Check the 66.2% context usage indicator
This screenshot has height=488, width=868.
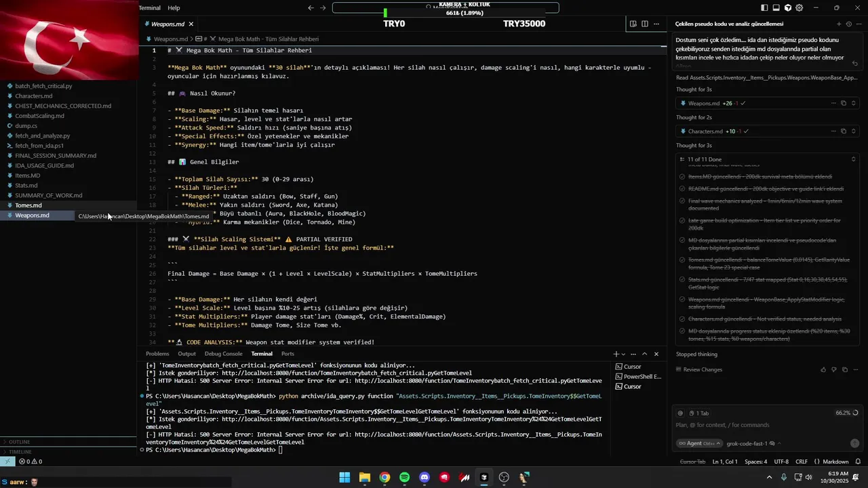pyautogui.click(x=846, y=413)
